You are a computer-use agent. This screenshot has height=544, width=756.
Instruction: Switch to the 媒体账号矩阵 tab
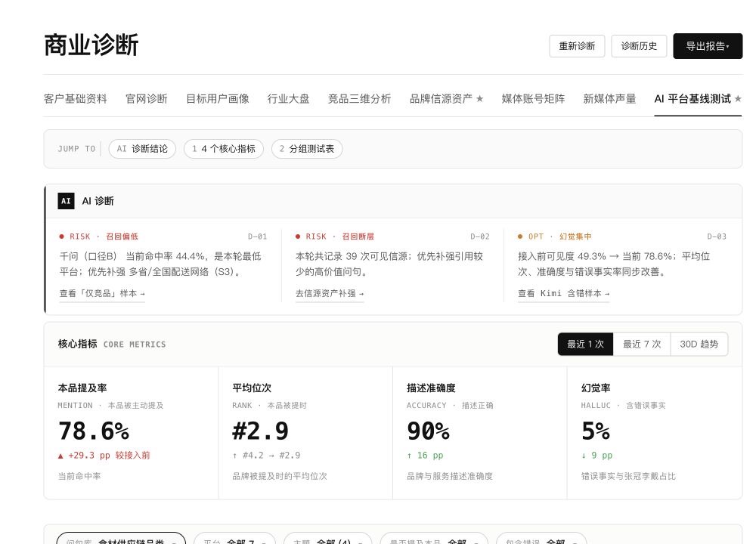click(x=533, y=99)
